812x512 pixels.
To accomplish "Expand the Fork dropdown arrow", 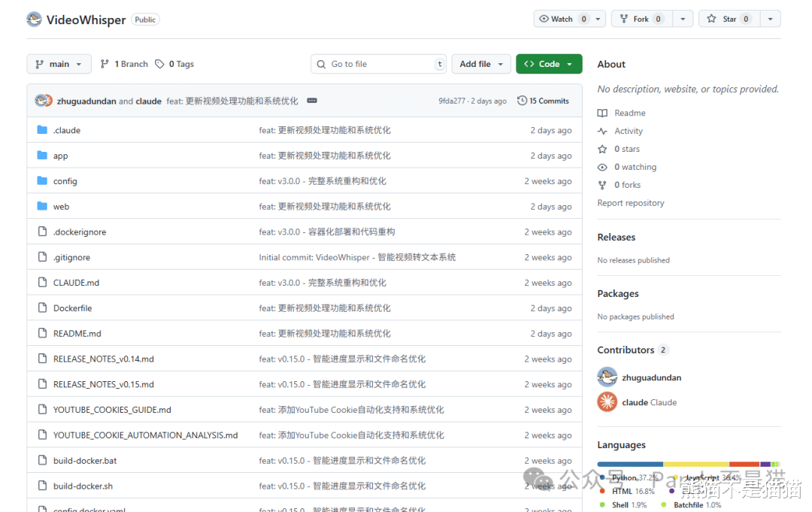I will [683, 19].
